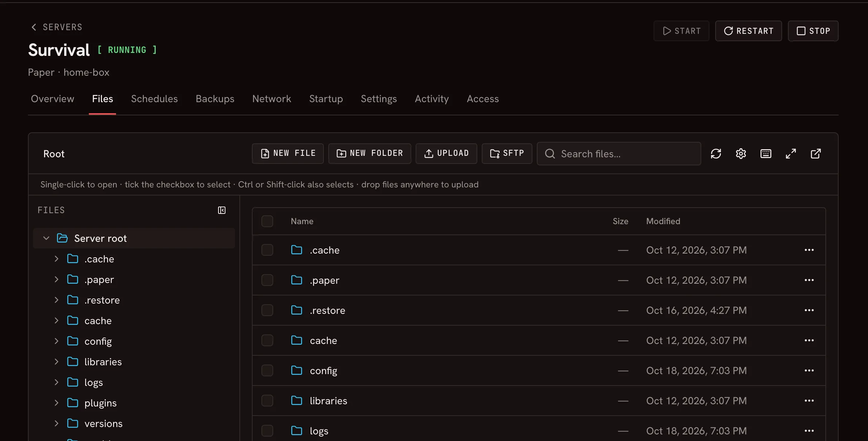
Task: Open more options for libraries row
Action: click(x=809, y=401)
